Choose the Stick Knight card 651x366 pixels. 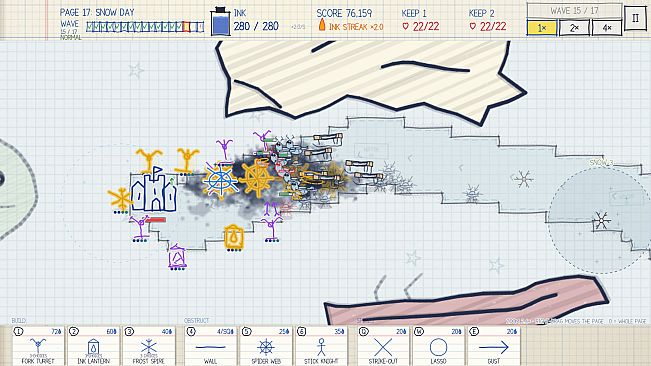click(321, 346)
